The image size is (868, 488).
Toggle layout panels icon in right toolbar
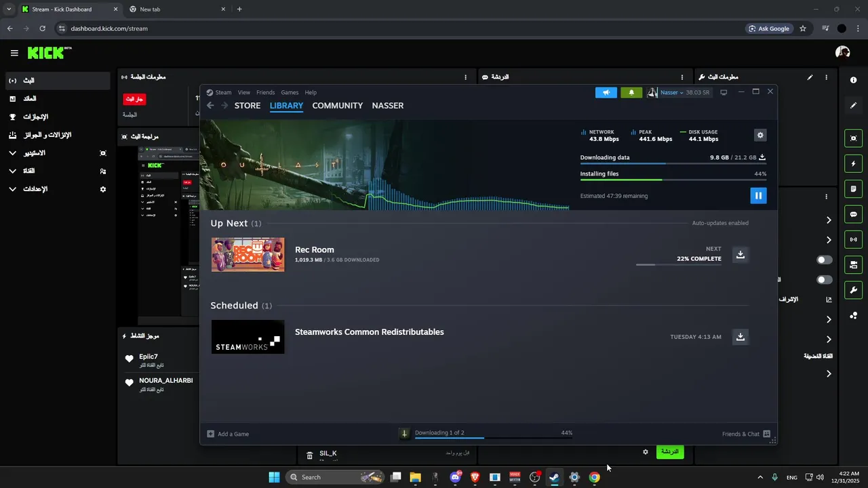click(853, 265)
